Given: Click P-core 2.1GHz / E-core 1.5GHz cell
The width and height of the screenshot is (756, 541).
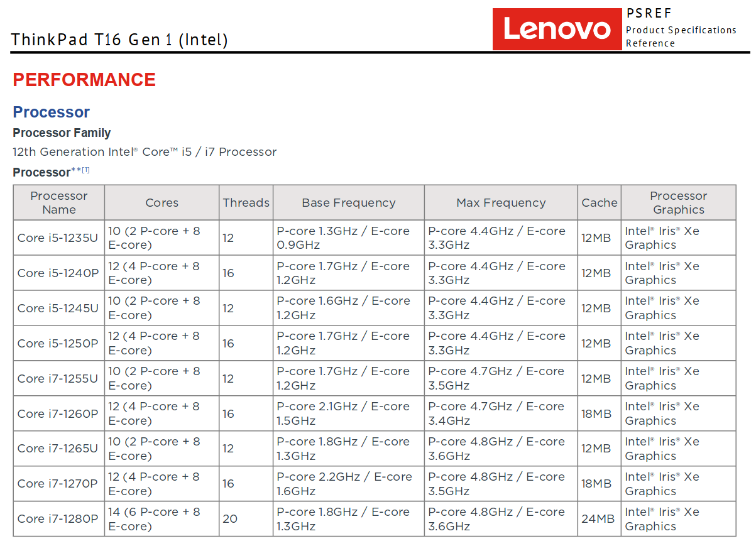Looking at the screenshot, I should pyautogui.click(x=349, y=414).
